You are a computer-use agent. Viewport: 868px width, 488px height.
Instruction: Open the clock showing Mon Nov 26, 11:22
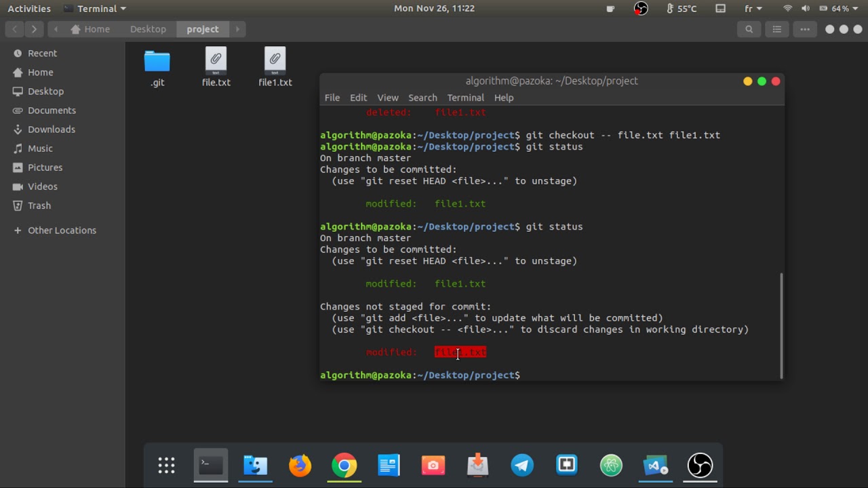434,9
